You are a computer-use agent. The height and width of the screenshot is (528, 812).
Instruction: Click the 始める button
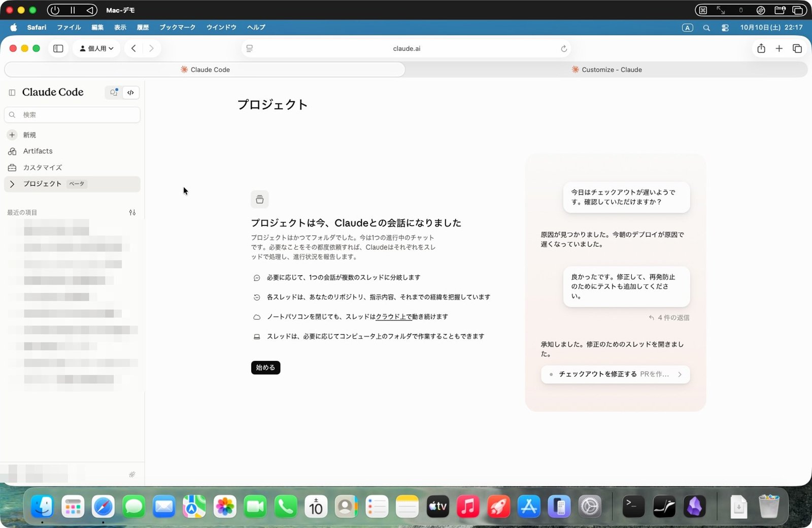point(265,368)
